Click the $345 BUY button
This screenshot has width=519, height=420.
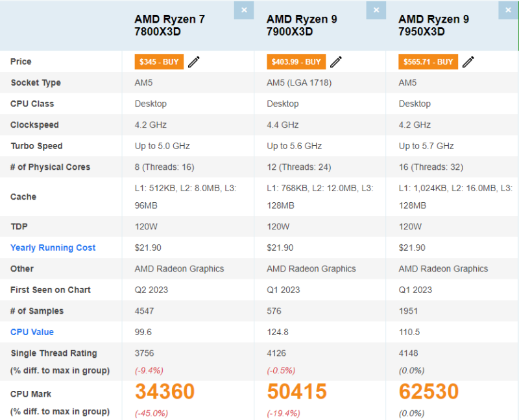pos(158,62)
